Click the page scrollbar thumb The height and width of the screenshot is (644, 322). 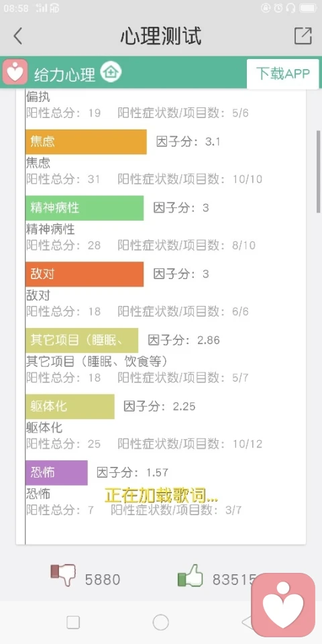318,172
